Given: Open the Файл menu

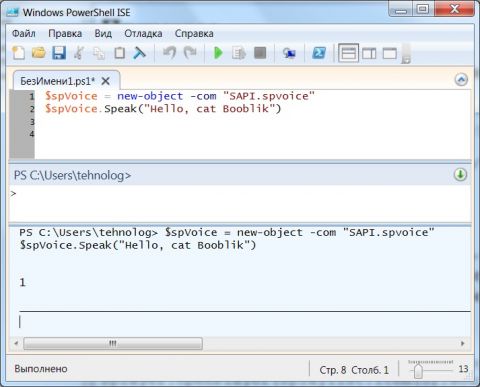Looking at the screenshot, I should coord(24,33).
